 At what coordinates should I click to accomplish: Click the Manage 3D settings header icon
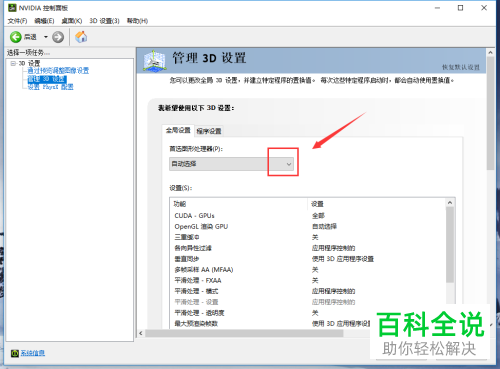pos(154,60)
